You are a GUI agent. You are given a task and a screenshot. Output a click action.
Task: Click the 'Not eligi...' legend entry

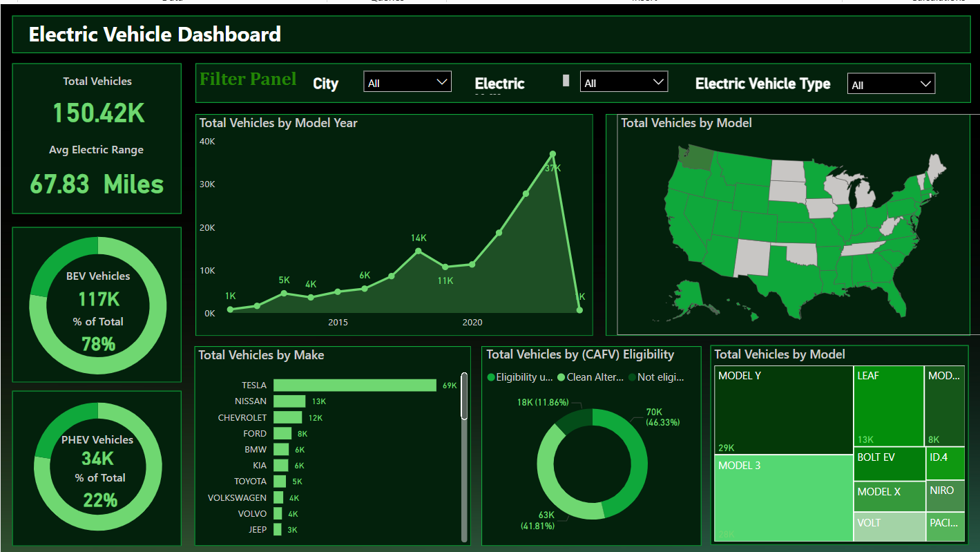pos(656,377)
